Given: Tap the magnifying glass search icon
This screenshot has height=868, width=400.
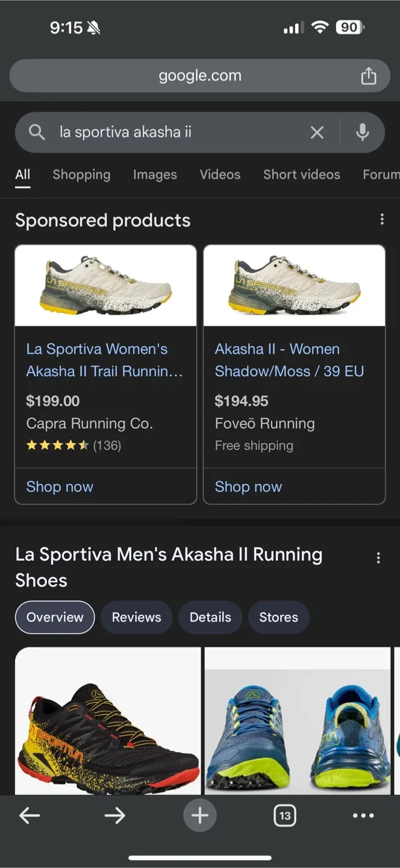Looking at the screenshot, I should click(36, 132).
